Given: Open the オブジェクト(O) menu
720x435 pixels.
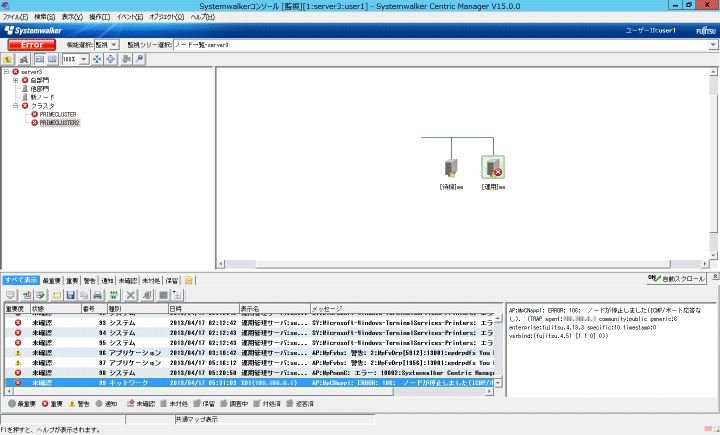Looking at the screenshot, I should click(166, 18).
